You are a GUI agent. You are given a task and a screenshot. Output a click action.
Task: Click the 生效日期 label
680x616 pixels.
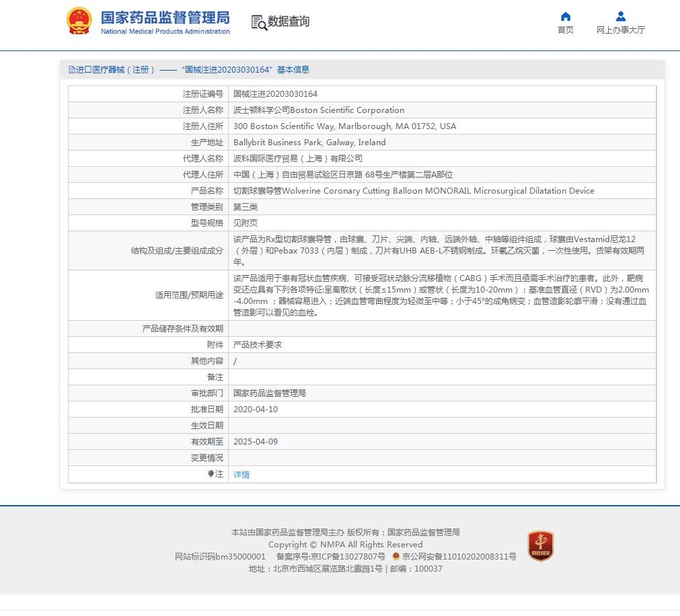tap(207, 425)
